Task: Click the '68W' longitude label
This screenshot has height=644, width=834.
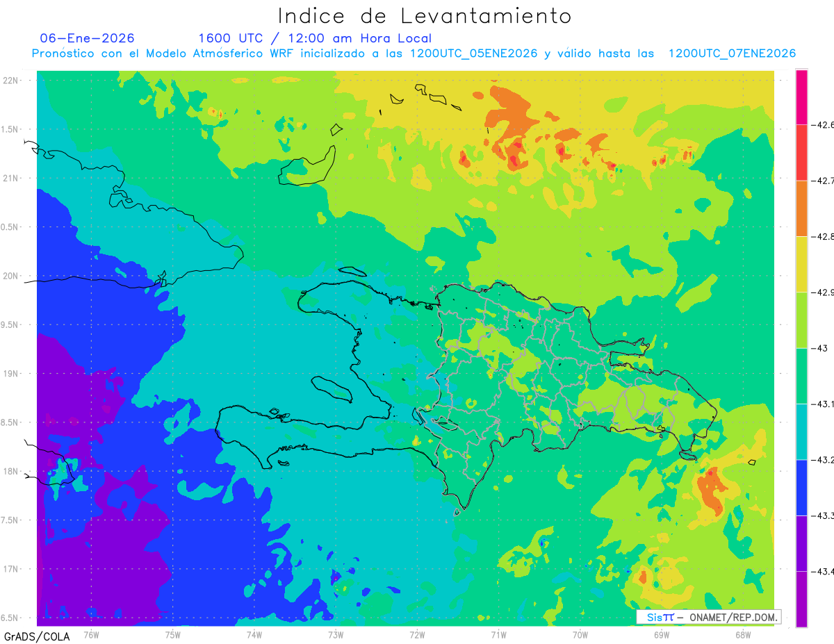Action: (x=742, y=634)
